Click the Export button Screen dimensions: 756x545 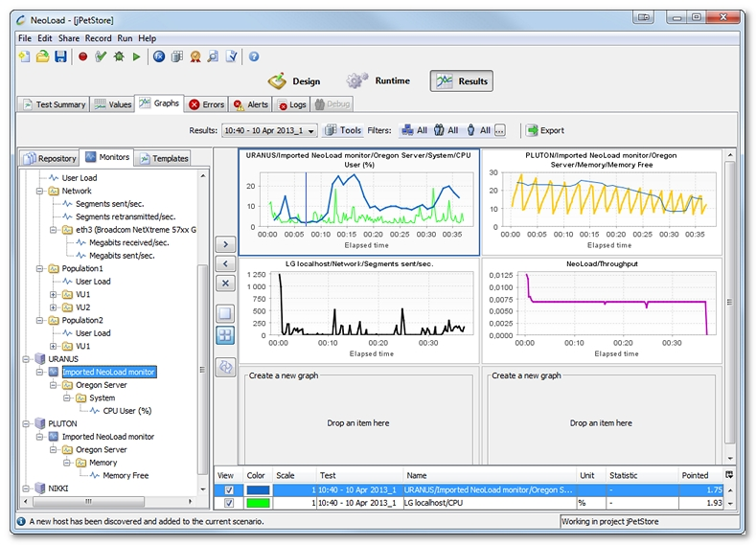point(543,131)
